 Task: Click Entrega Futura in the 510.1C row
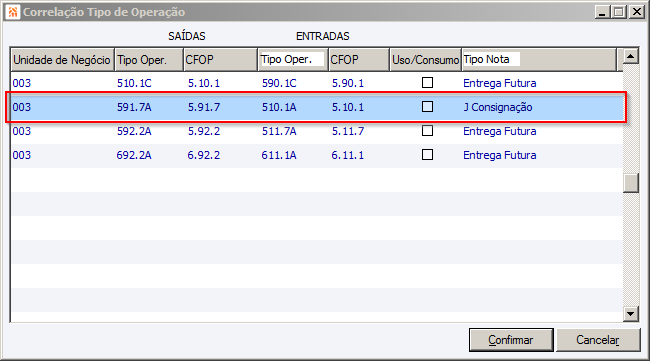point(500,83)
